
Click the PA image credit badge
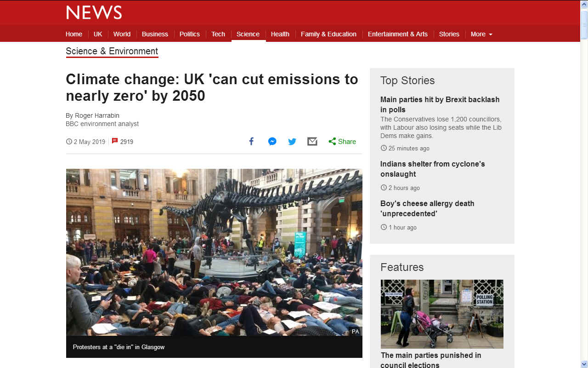click(x=355, y=331)
